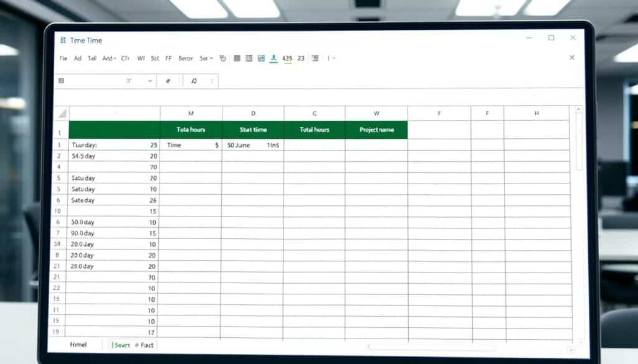Click the horizontal scrollbar at the bottom

432,347
